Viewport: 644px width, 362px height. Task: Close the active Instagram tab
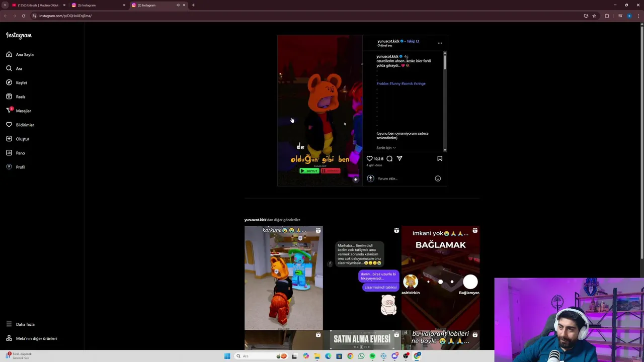[x=184, y=5]
